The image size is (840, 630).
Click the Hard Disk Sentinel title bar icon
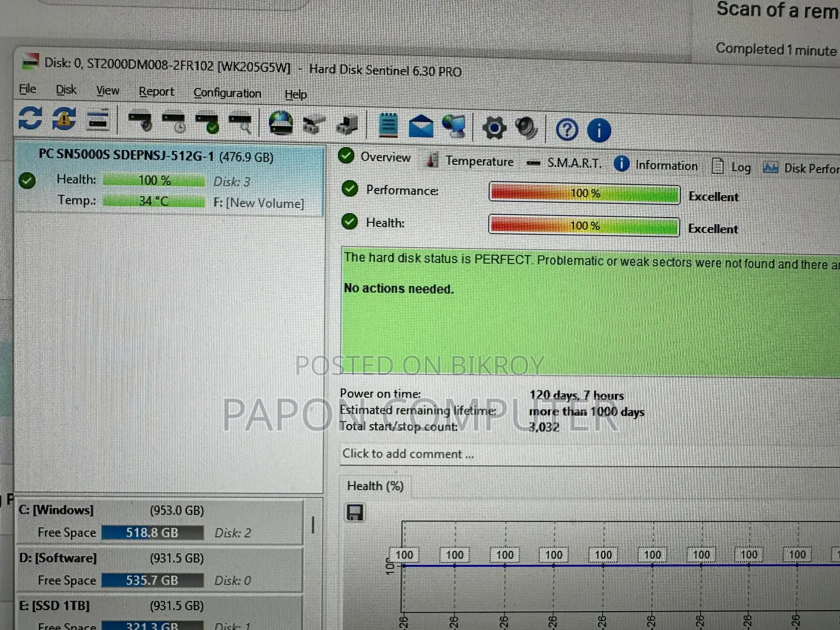tap(30, 62)
